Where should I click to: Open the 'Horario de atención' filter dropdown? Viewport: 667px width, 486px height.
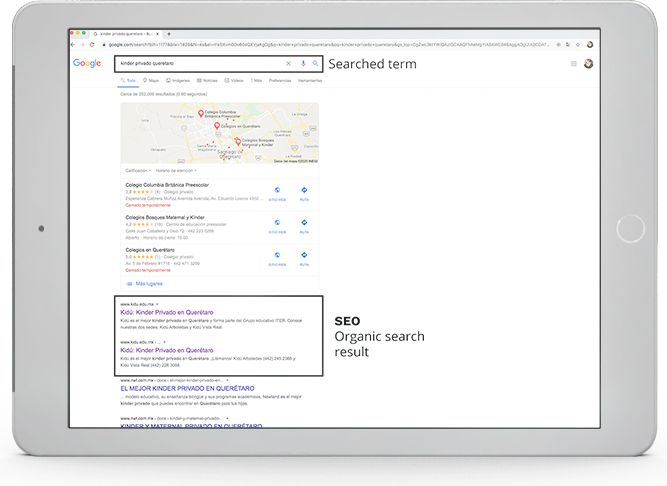pos(176,171)
